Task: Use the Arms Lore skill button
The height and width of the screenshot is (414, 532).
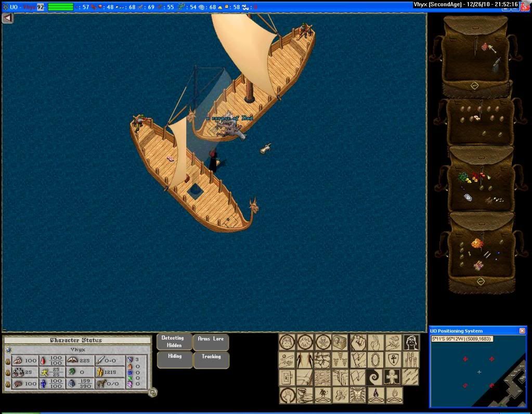Action: [x=211, y=342]
